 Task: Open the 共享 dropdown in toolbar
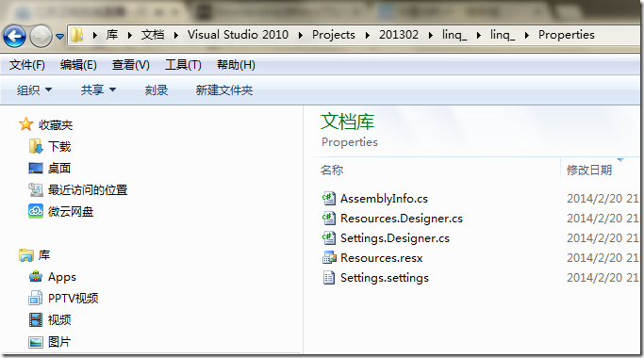point(99,89)
